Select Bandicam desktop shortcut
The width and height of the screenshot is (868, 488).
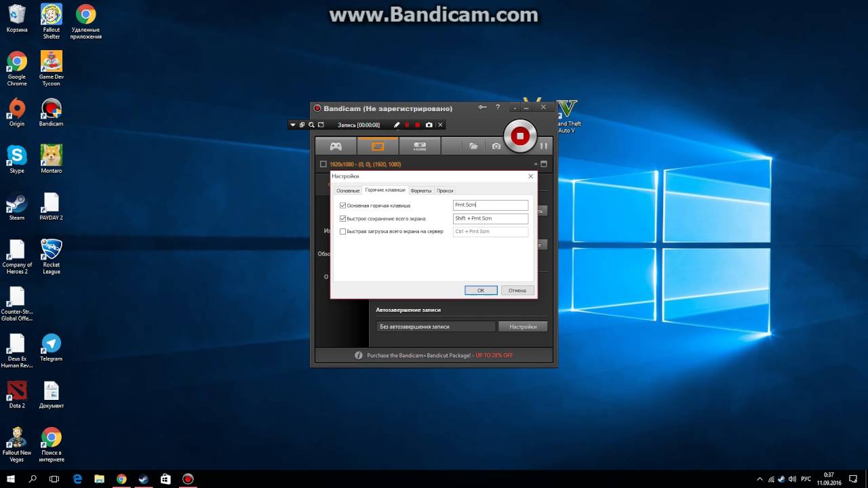pos(52,113)
